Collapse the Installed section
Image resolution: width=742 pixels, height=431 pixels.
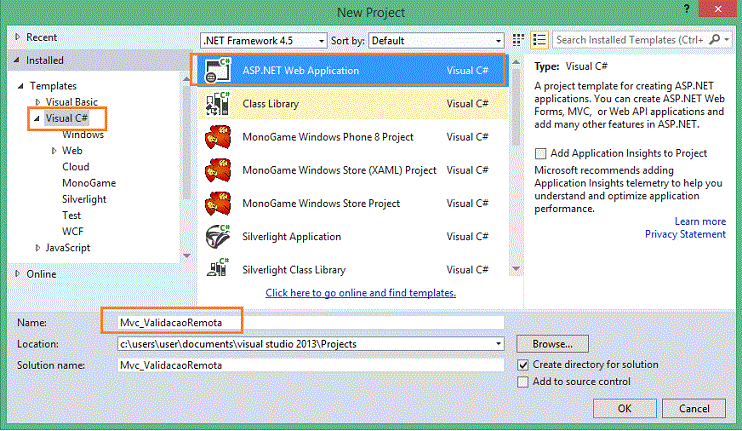coord(17,60)
